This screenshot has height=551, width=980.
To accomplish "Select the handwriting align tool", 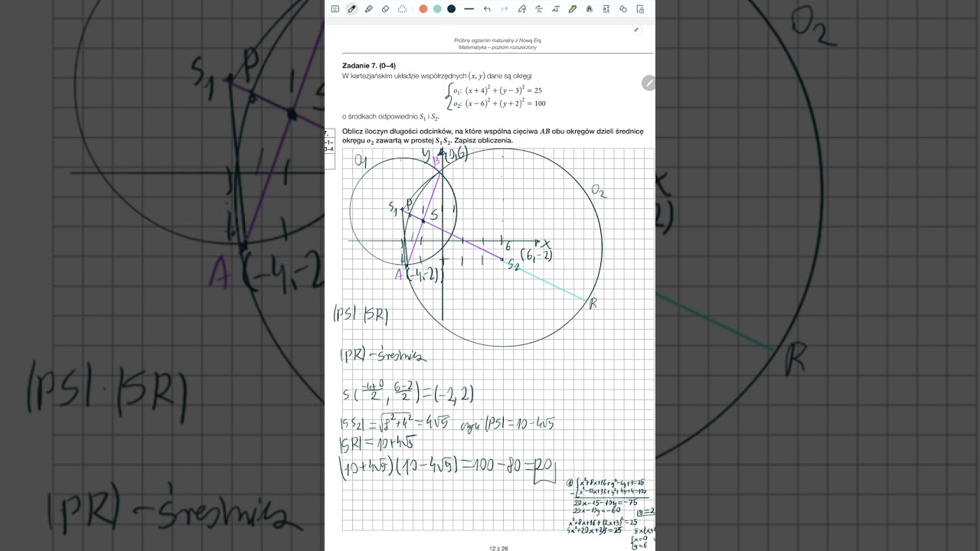I will pos(539,8).
